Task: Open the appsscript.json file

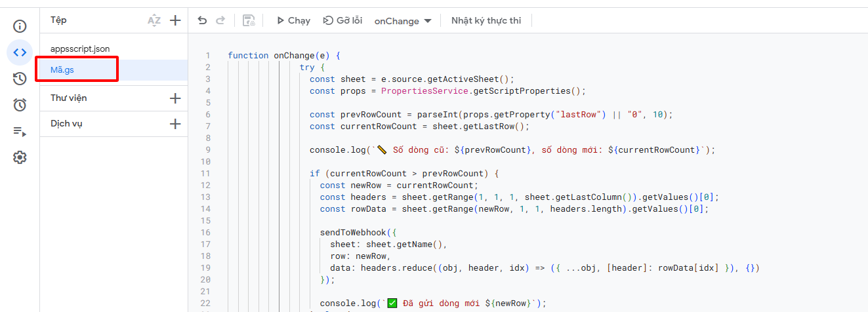Action: (80, 49)
